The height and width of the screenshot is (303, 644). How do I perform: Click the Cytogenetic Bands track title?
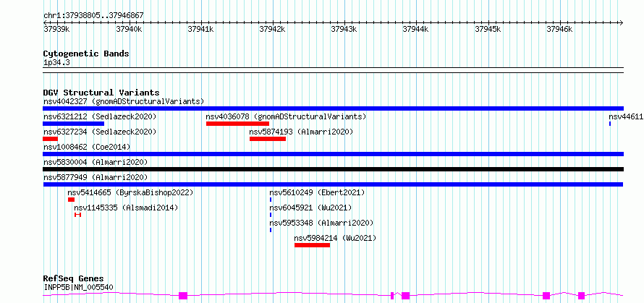point(86,54)
